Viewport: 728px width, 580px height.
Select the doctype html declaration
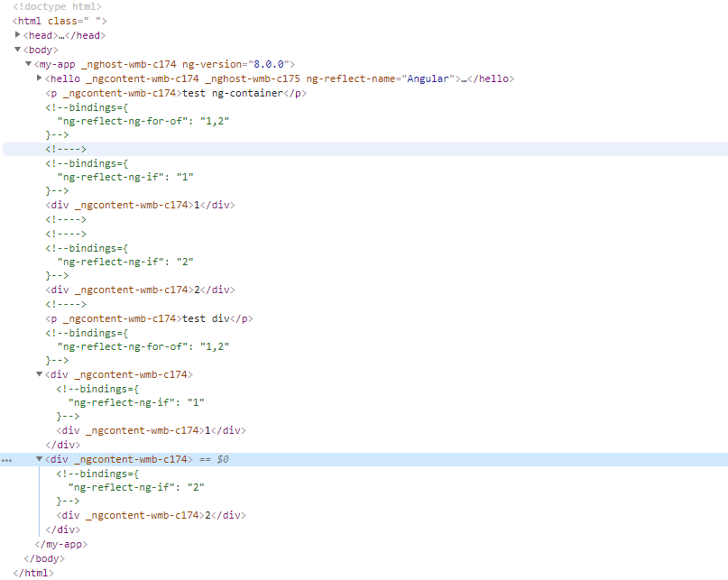tap(56, 6)
